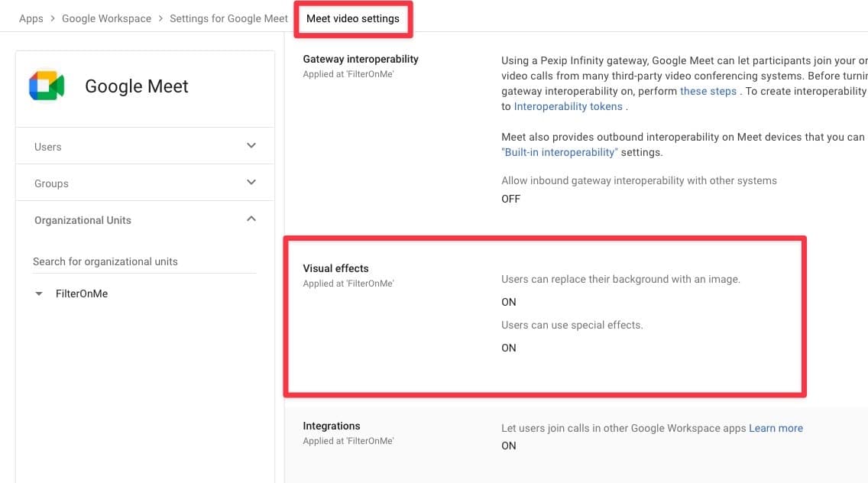
Task: Click 'Applied at FilterOnMe' under Integrations
Action: (x=348, y=441)
